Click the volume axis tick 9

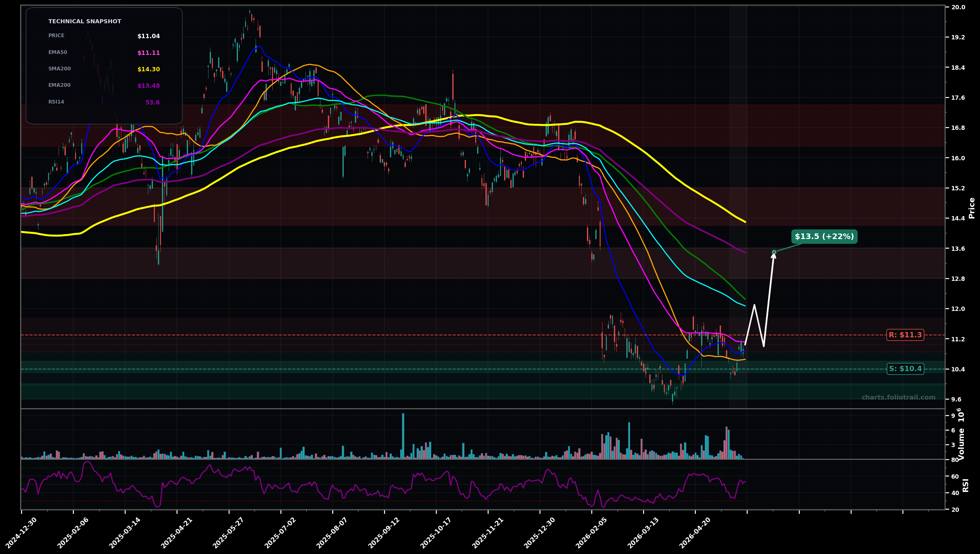(x=953, y=416)
